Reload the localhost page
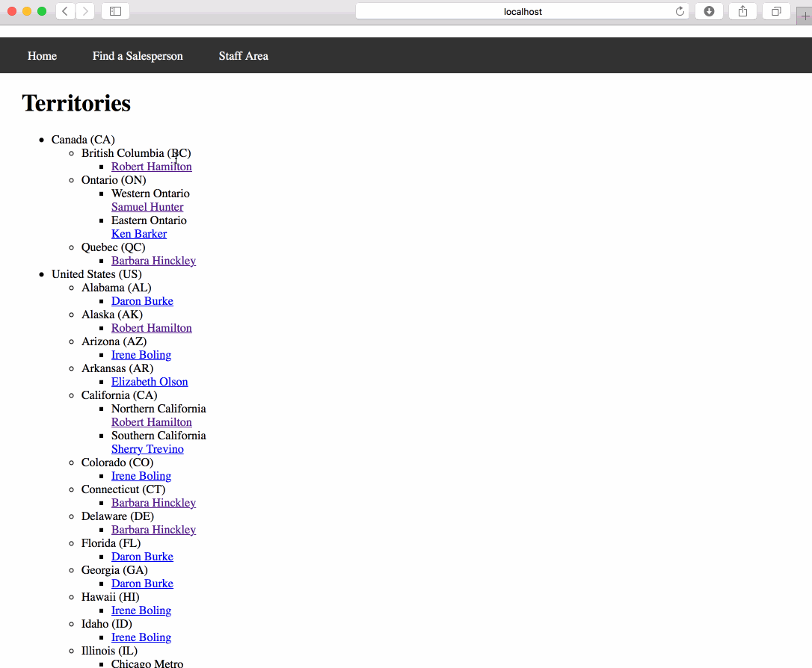The image size is (812, 668). coord(679,11)
